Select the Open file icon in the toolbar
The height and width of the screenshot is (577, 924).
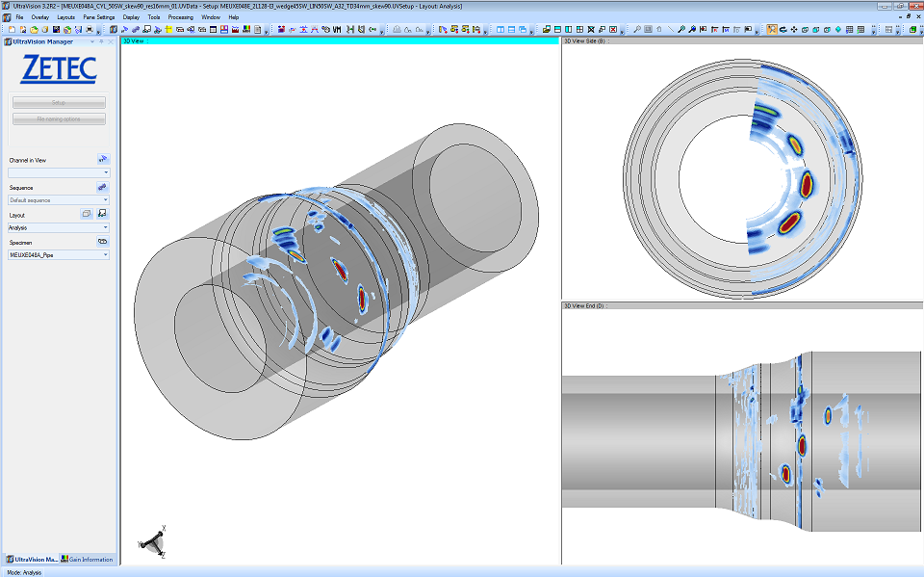(x=33, y=31)
